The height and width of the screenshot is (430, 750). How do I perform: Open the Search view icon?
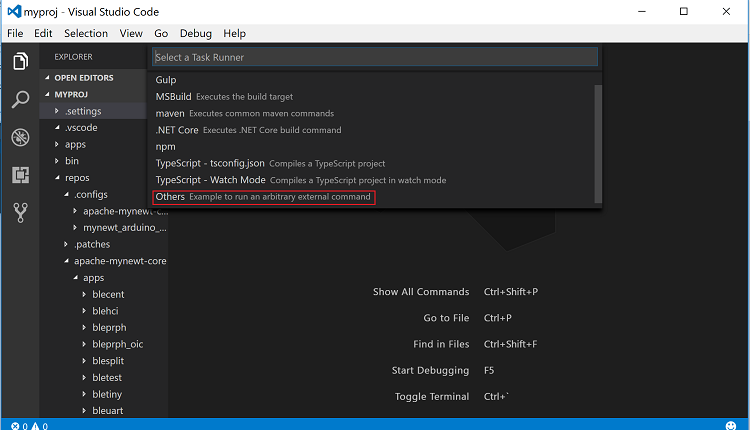pos(20,99)
